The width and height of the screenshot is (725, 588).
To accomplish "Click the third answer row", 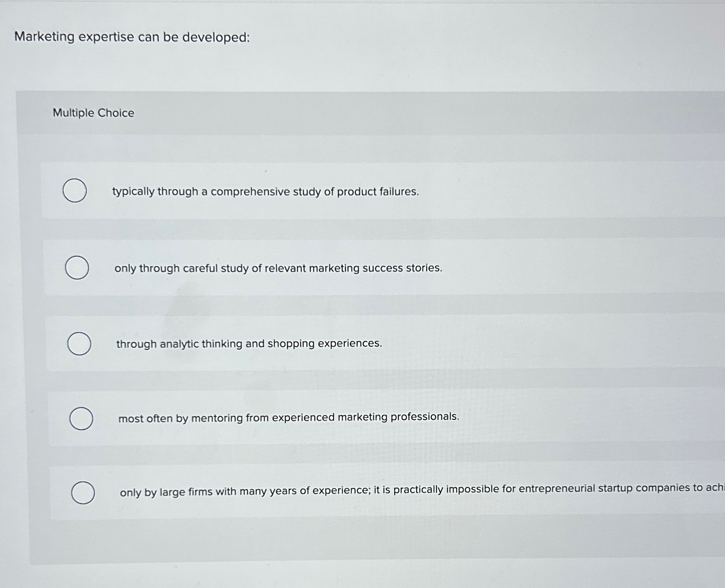I will 249,344.
